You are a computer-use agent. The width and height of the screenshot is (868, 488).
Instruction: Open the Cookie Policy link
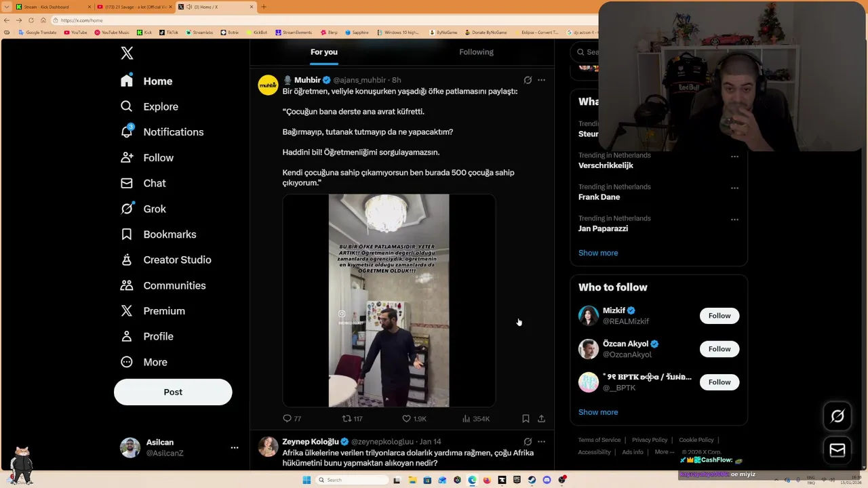point(696,440)
